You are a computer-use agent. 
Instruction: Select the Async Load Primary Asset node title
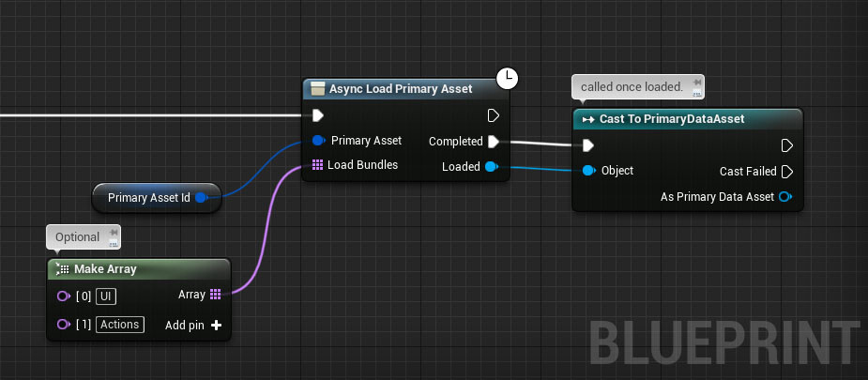[x=401, y=88]
